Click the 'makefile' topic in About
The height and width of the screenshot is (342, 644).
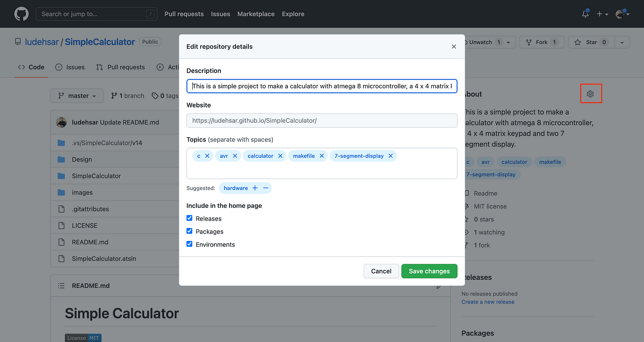(x=550, y=162)
